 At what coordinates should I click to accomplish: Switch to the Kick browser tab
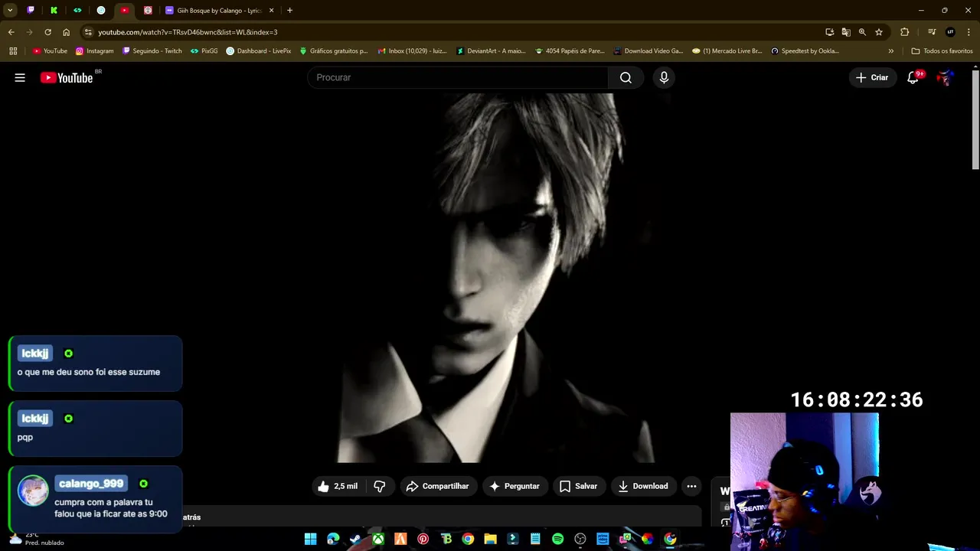tap(54, 11)
